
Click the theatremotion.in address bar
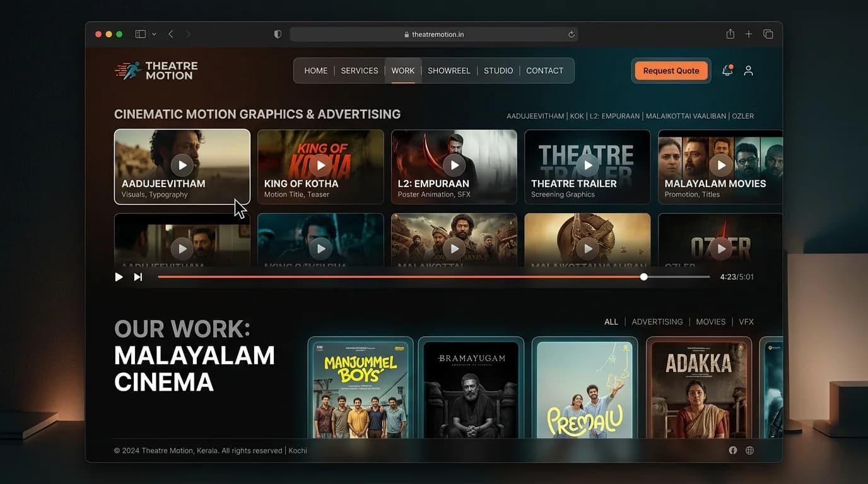(433, 34)
